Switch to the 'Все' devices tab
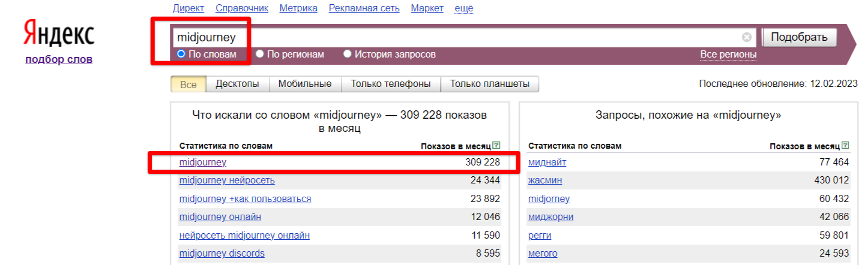This screenshot has width=868, height=265. [x=188, y=84]
